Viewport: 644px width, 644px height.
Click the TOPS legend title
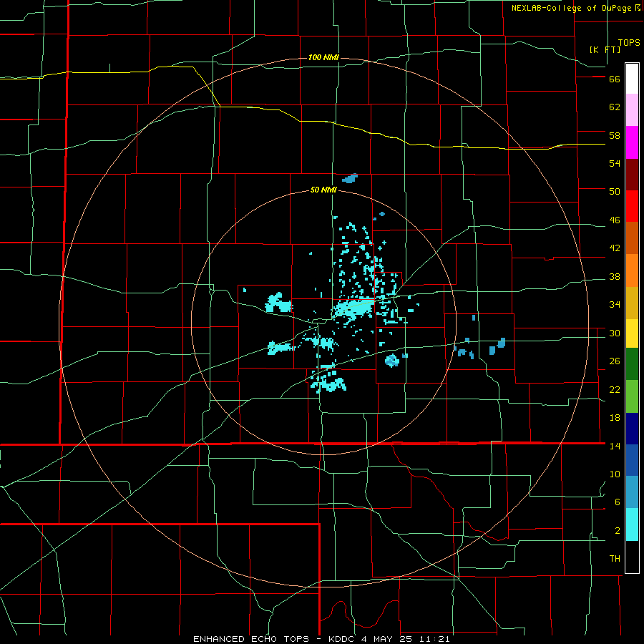click(629, 43)
